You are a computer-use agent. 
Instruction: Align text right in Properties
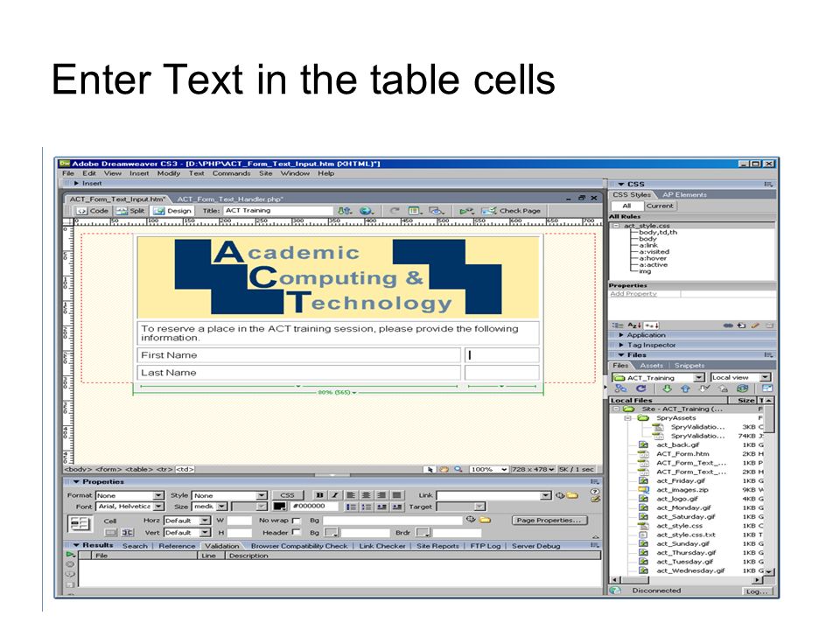point(381,495)
